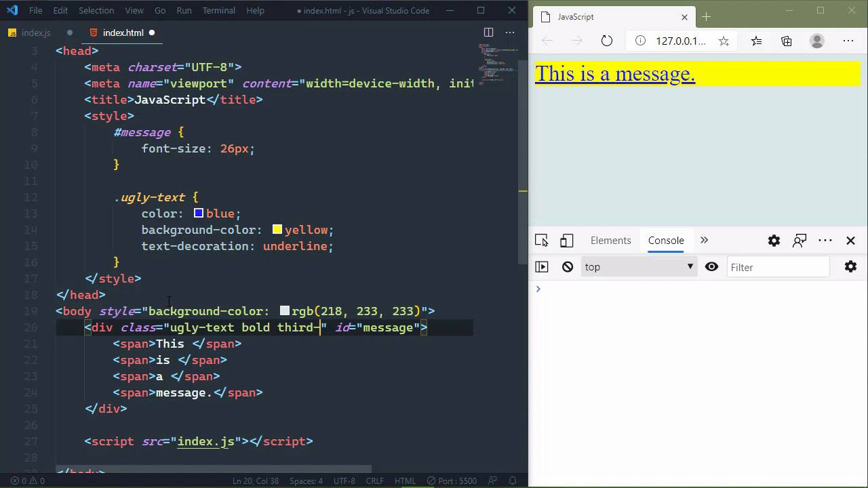Open the Run menu
Image resolution: width=868 pixels, height=488 pixels.
point(184,11)
